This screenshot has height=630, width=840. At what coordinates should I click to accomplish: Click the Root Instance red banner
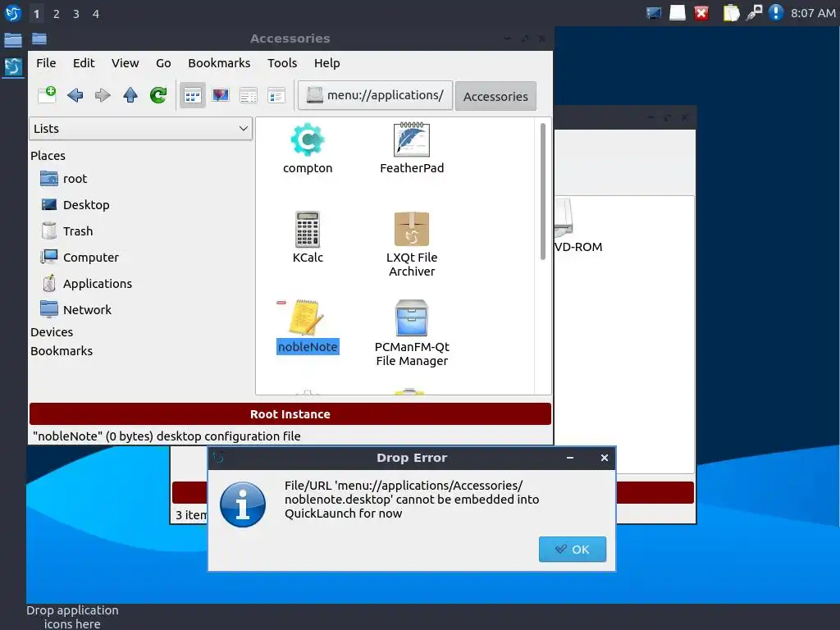(290, 414)
